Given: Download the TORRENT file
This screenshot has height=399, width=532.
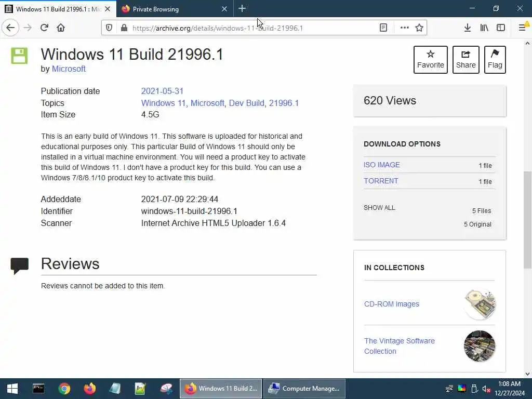Looking at the screenshot, I should (381, 181).
